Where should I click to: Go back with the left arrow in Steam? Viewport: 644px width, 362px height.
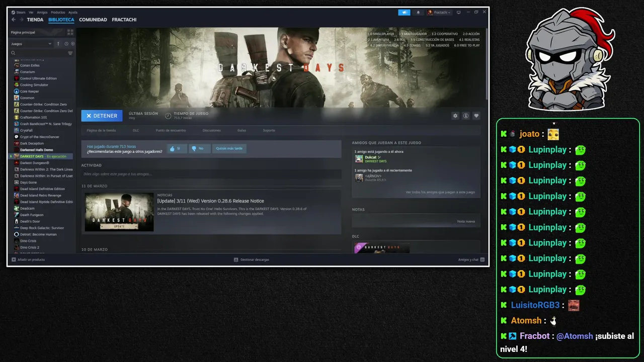[x=14, y=20]
